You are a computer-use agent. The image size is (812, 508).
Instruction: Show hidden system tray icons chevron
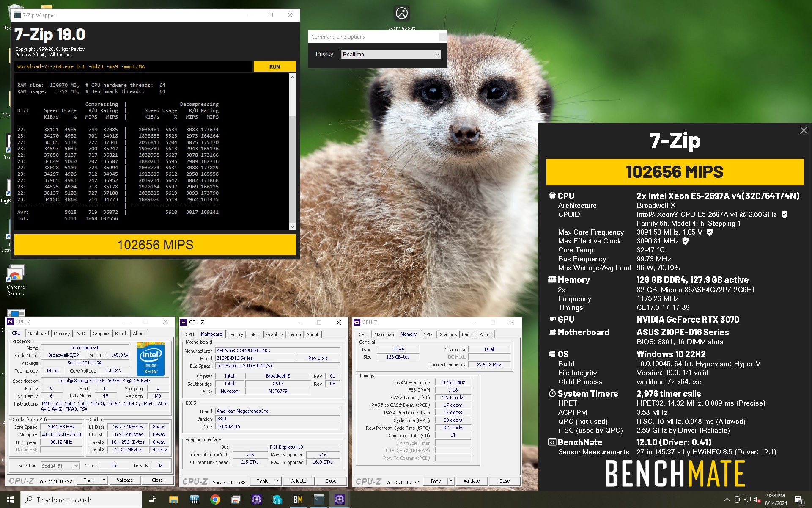(727, 500)
